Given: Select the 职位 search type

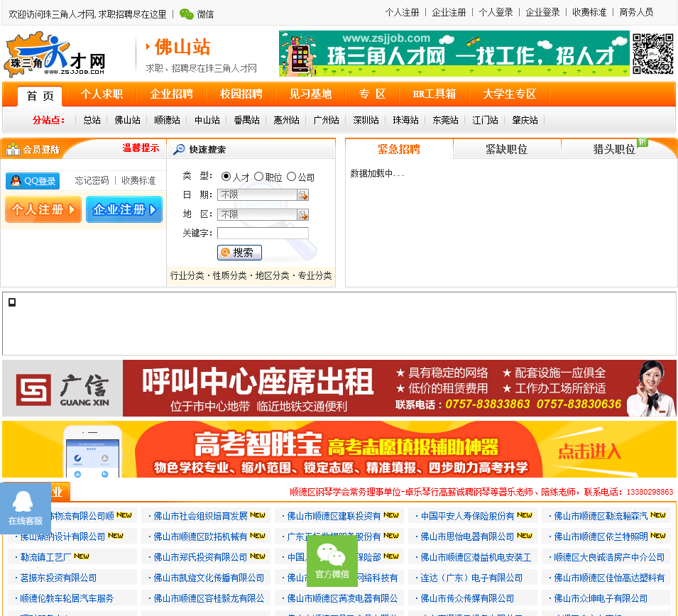Looking at the screenshot, I should point(258,177).
